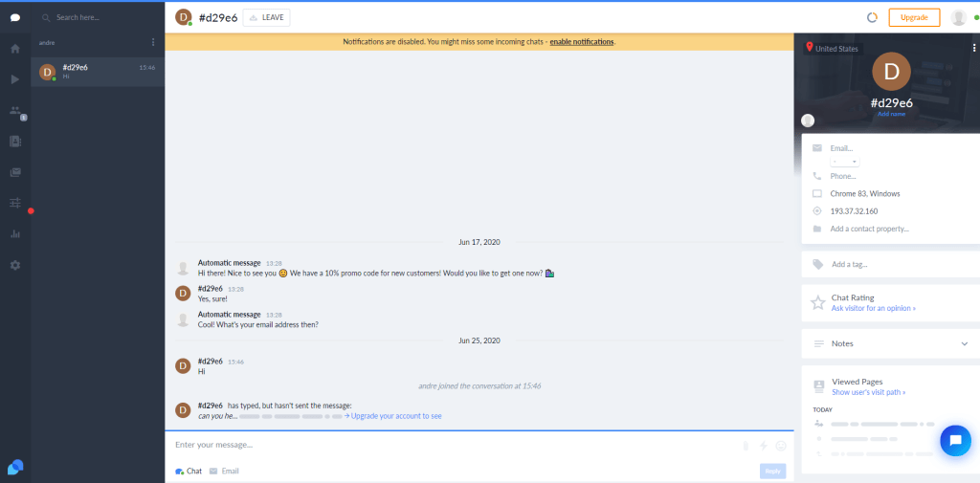The height and width of the screenshot is (483, 980).
Task: Click Show user's visit path link
Action: point(868,392)
